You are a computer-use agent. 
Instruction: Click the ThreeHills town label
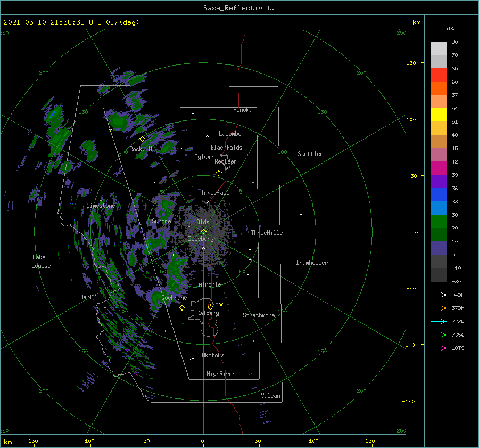click(267, 233)
